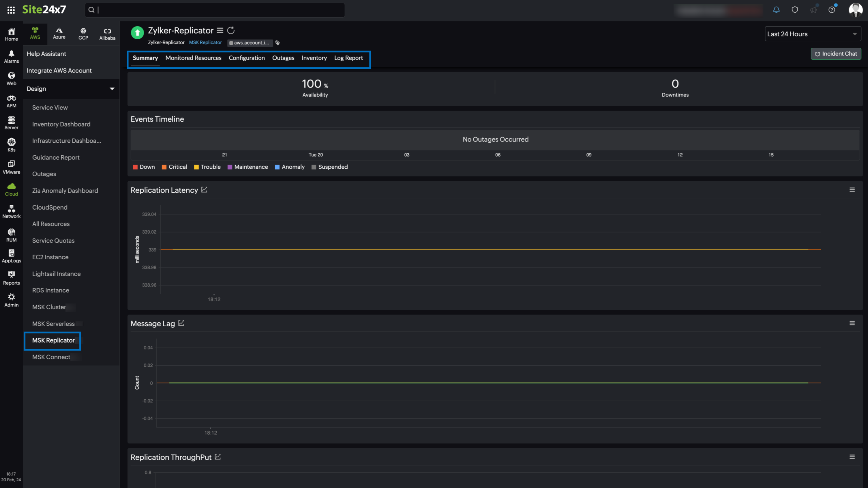Open Message Lag chart expand icon
This screenshot has height=488, width=868.
point(181,323)
